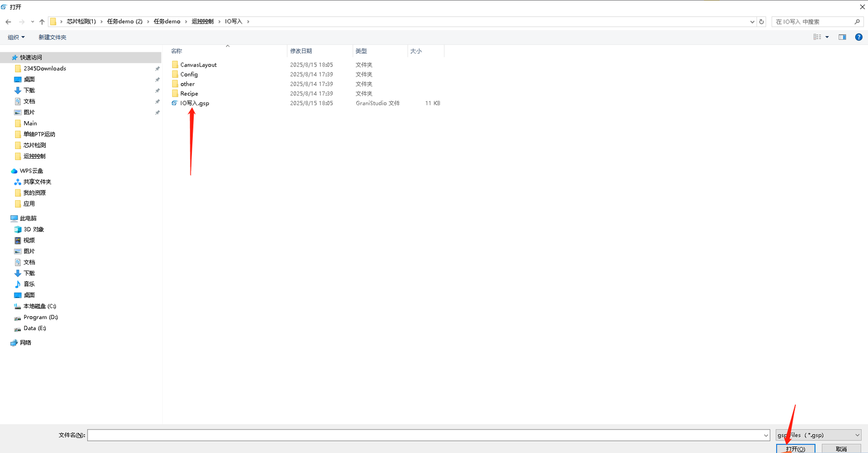This screenshot has height=453, width=868.
Task: Open help with question mark icon
Action: coord(859,37)
